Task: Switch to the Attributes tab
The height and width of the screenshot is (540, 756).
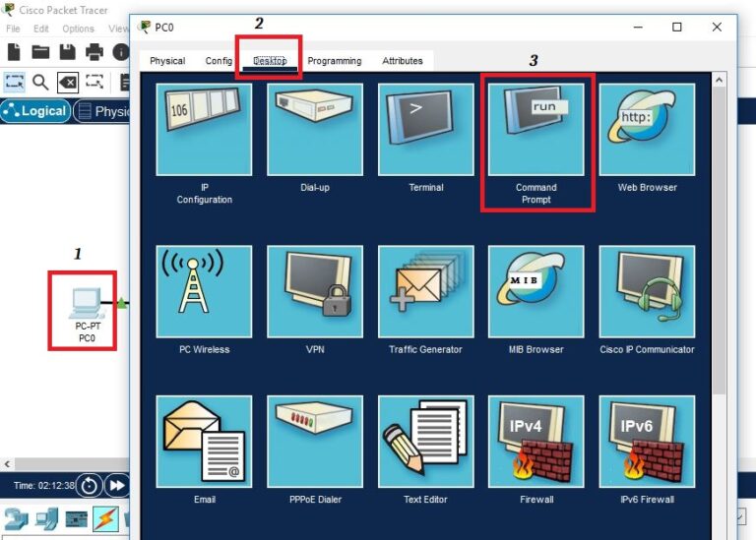Action: click(402, 61)
